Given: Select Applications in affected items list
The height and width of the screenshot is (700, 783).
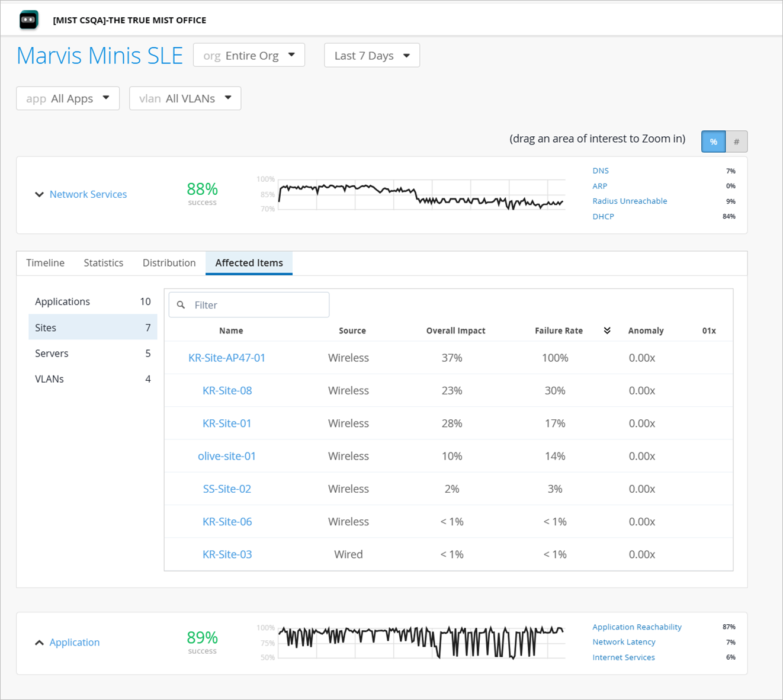Looking at the screenshot, I should pyautogui.click(x=93, y=301).
